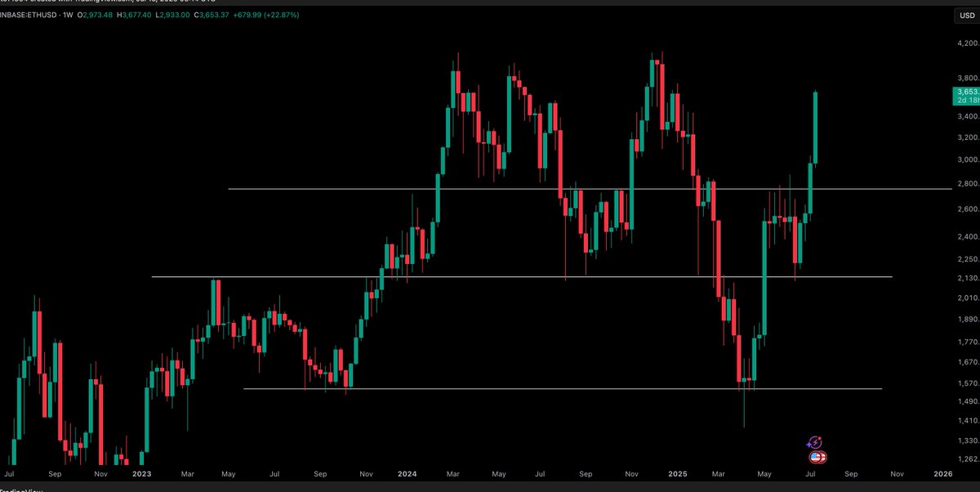Click the 2,600 price axis label

pos(967,210)
